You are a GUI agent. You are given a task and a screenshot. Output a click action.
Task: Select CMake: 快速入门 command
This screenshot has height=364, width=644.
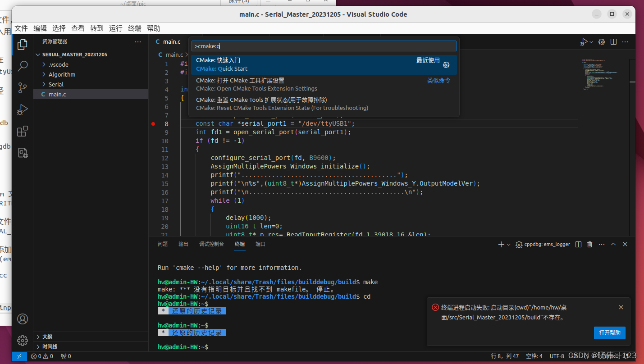pyautogui.click(x=324, y=64)
